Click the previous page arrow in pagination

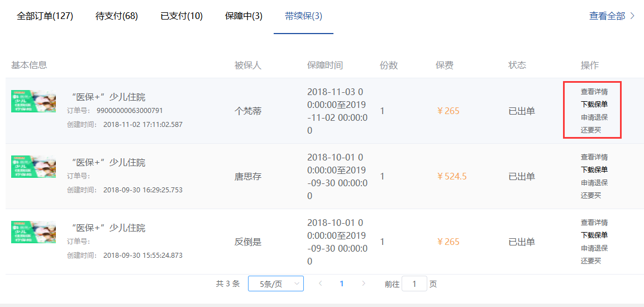(x=320, y=284)
